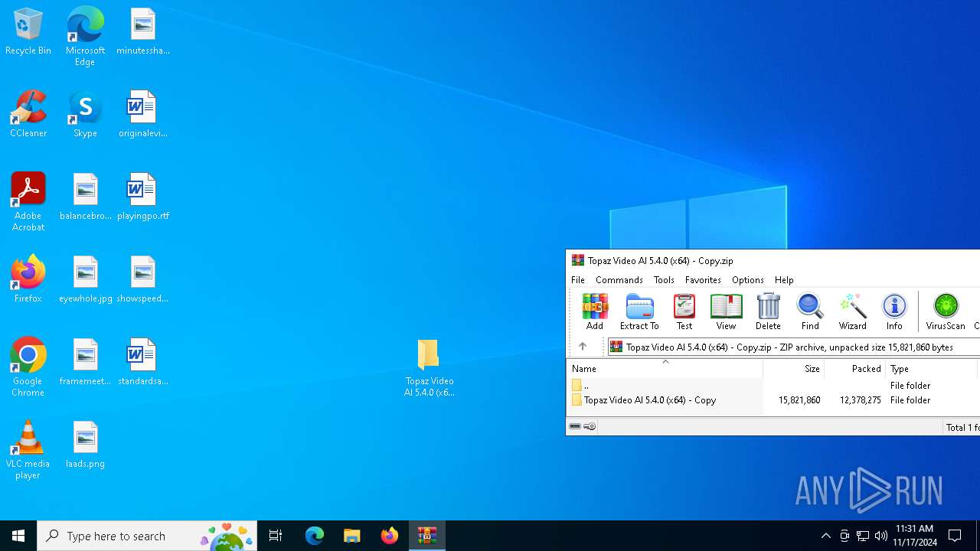Image resolution: width=980 pixels, height=551 pixels.
Task: Click the Extract To toolbar icon
Action: tap(639, 311)
